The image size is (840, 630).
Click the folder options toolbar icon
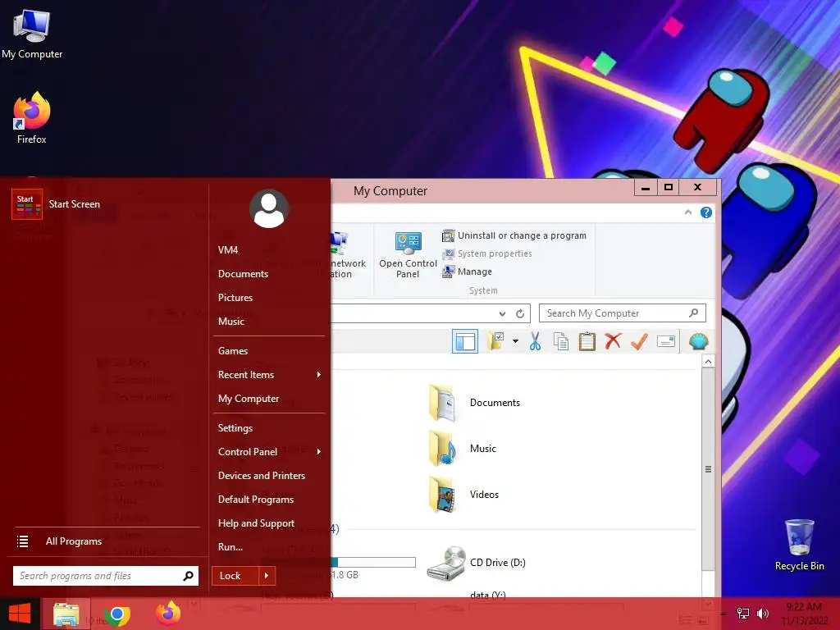[x=495, y=341]
